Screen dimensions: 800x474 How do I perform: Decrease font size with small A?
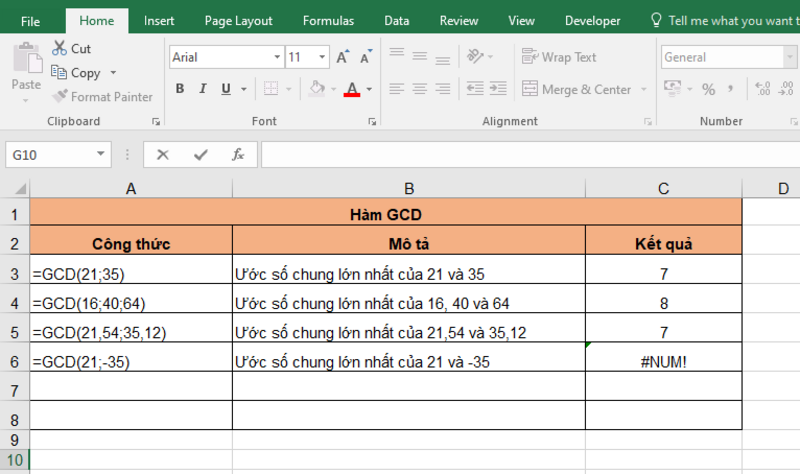pos(366,57)
